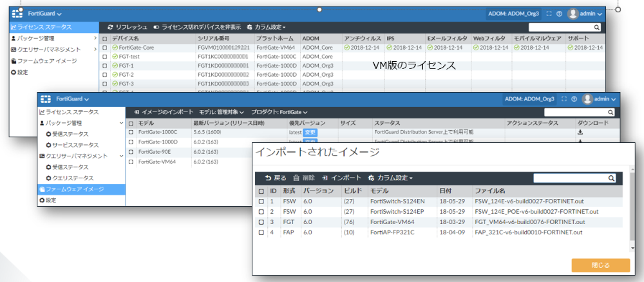644x282 pixels.
Task: Tick the checkbox for FGT-test row
Action: pyautogui.click(x=105, y=57)
